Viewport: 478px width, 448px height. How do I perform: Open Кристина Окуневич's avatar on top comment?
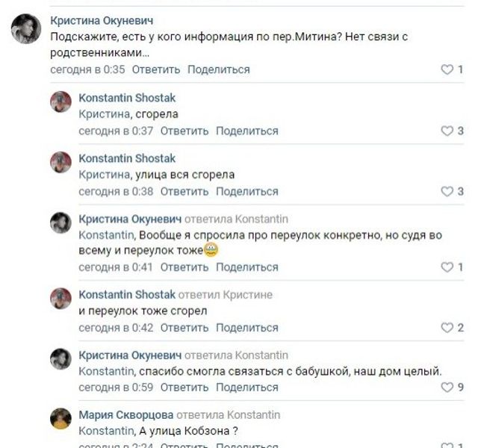(25, 29)
